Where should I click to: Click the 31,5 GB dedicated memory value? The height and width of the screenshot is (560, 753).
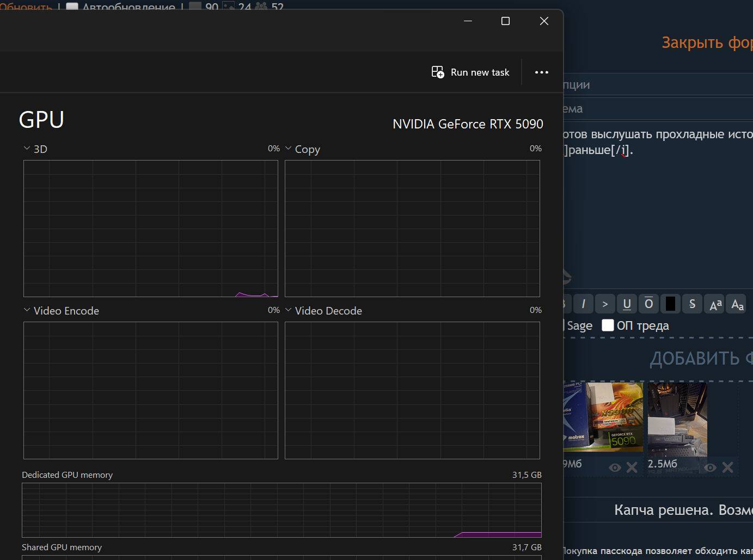point(527,475)
